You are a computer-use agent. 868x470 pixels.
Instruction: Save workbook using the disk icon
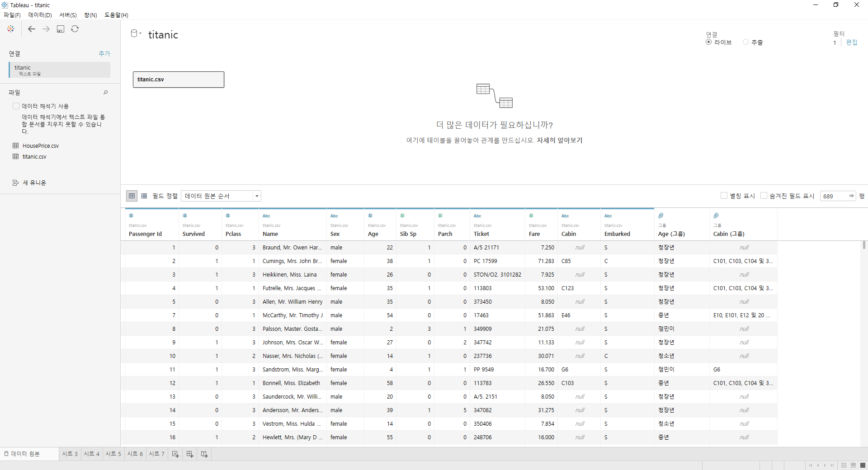coord(61,29)
